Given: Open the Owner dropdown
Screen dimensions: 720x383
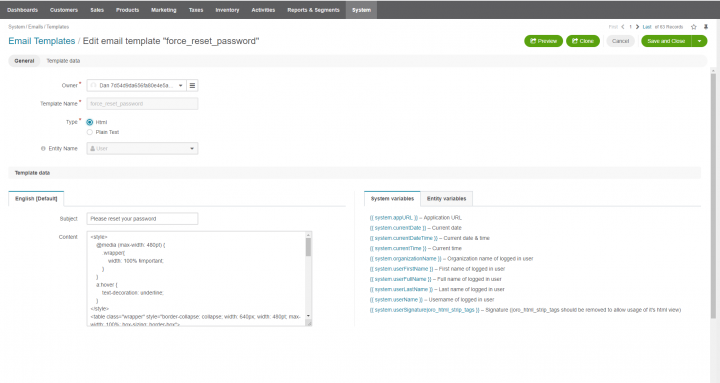Looking at the screenshot, I should [136, 85].
